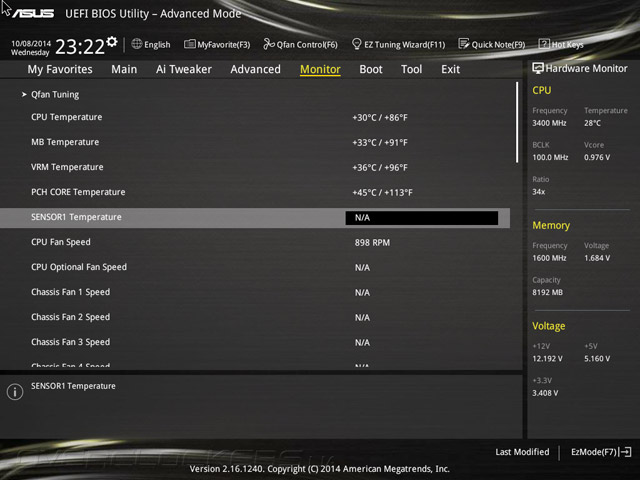Image resolution: width=640 pixels, height=480 pixels.
Task: Click the 898 RPM fan speed value
Action: coord(372,242)
